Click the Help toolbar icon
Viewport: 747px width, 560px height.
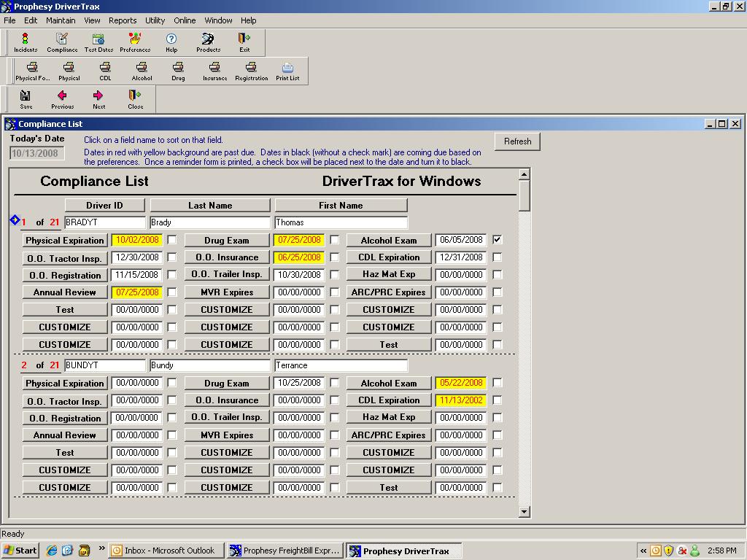tap(171, 42)
